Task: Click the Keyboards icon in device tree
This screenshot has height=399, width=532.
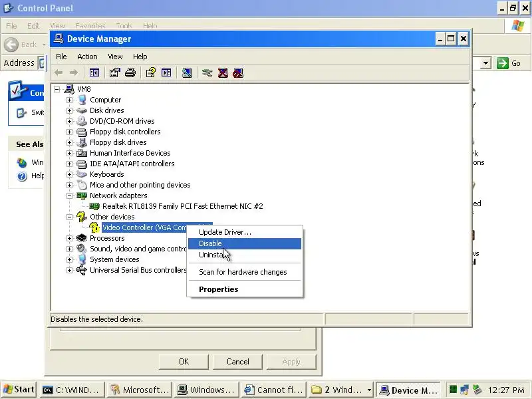Action: (82, 174)
